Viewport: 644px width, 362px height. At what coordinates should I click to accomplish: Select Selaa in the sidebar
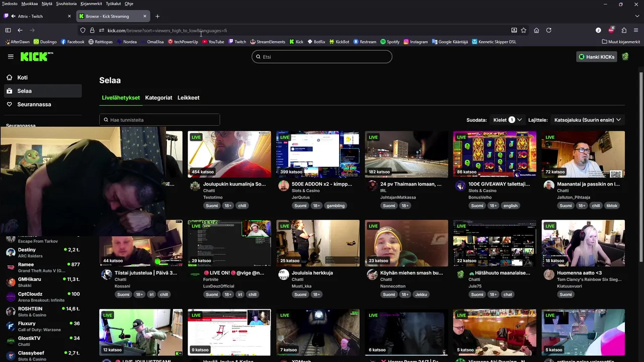(42, 91)
